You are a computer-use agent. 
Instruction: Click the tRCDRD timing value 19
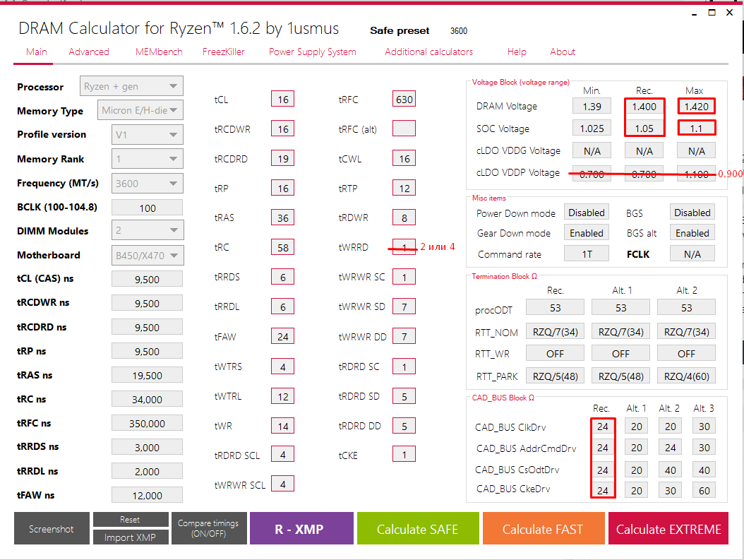click(283, 158)
